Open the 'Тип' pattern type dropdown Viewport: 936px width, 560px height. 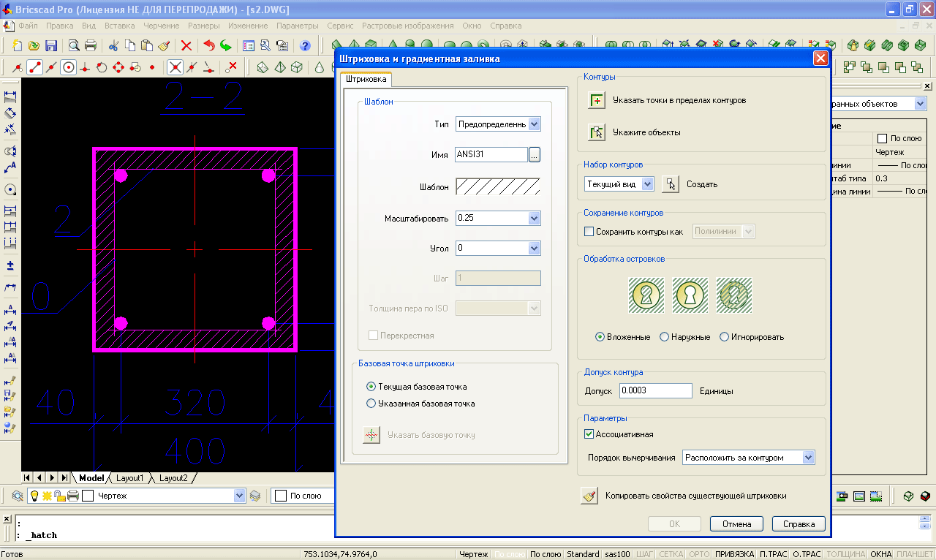(534, 124)
